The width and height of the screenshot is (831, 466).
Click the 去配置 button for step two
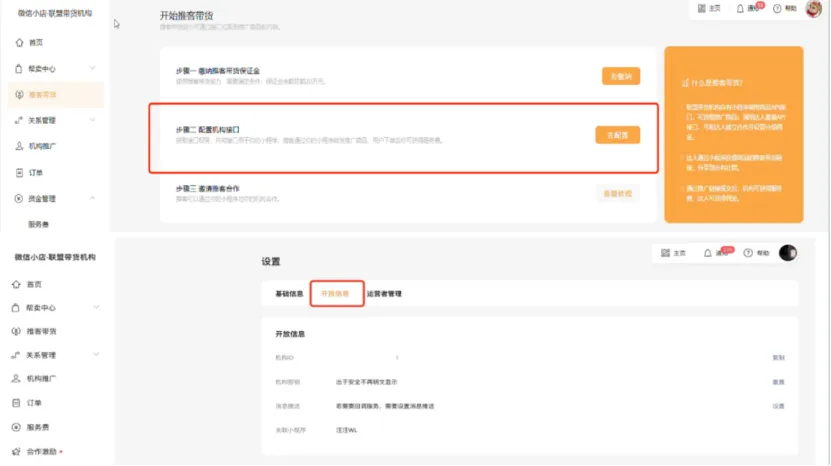617,135
